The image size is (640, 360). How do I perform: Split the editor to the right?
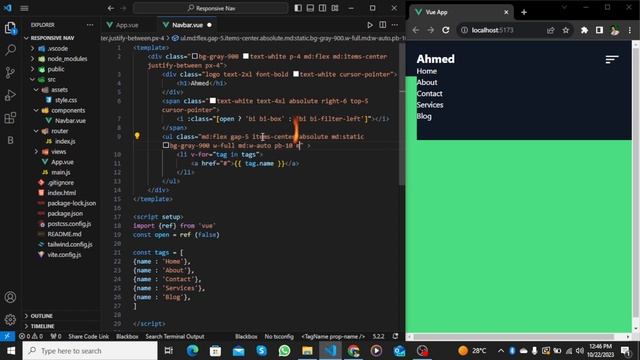[x=382, y=25]
